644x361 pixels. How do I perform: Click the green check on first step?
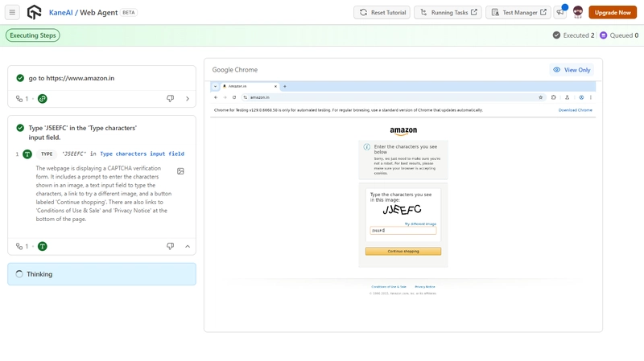point(20,78)
